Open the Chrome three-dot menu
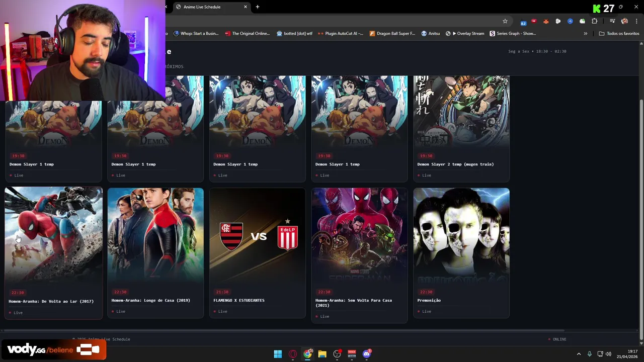644x362 pixels. pos(636,21)
